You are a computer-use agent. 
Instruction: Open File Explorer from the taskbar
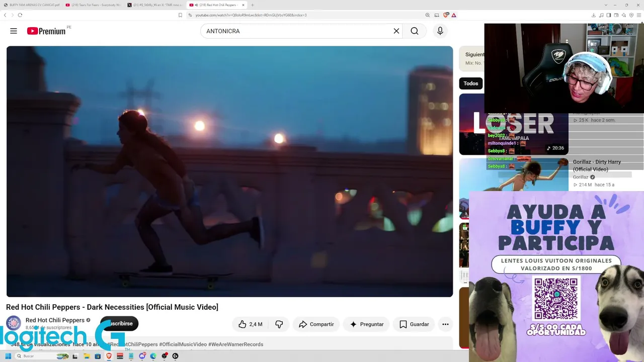point(87,356)
